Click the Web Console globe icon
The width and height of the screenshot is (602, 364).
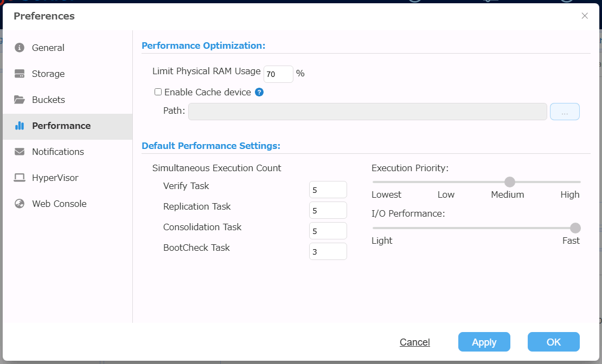pos(20,204)
